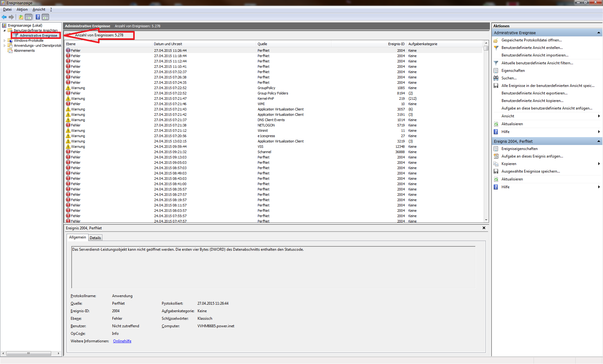The height and width of the screenshot is (364, 603).
Task: Click filter funnel icon for Benutzerdefinierte Ansicht erstellen
Action: point(496,48)
